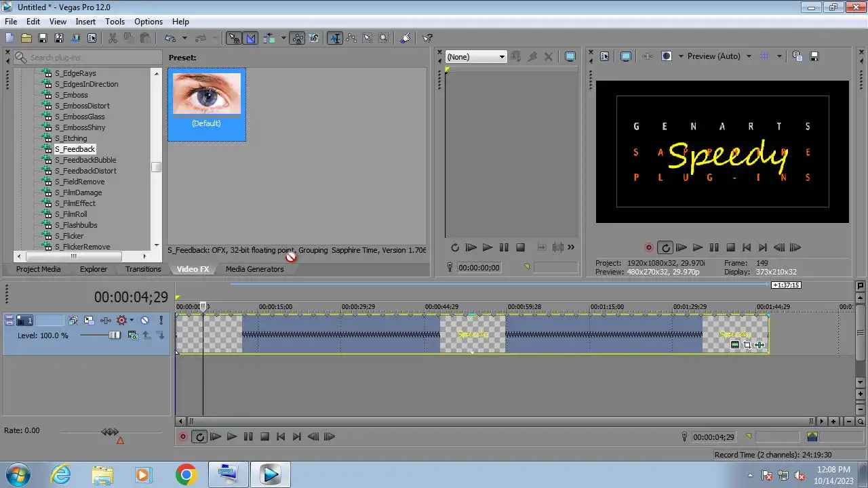Toggle Lock Envelopes to Events button
The height and width of the screenshot is (488, 868).
298,39
